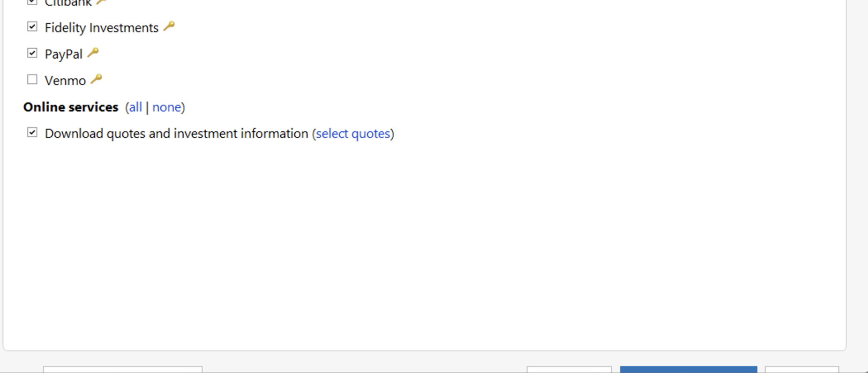
Task: Click the Venmo account label
Action: click(x=65, y=81)
